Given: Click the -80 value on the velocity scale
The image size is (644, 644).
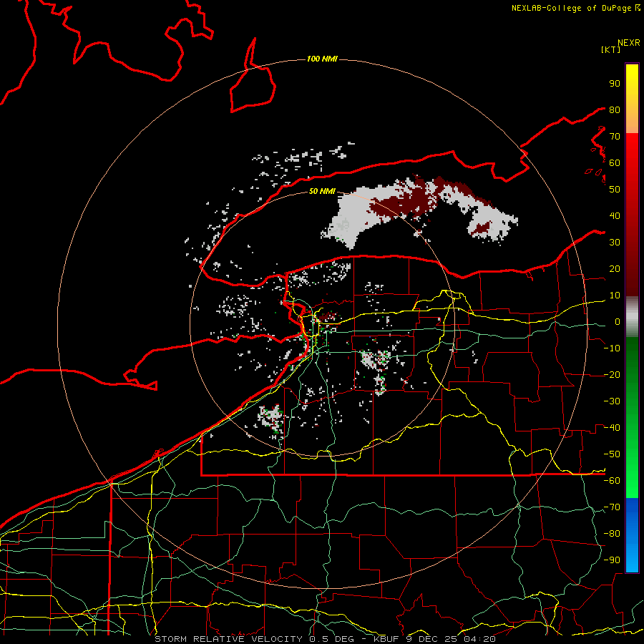Looking at the screenshot, I should point(612,534).
